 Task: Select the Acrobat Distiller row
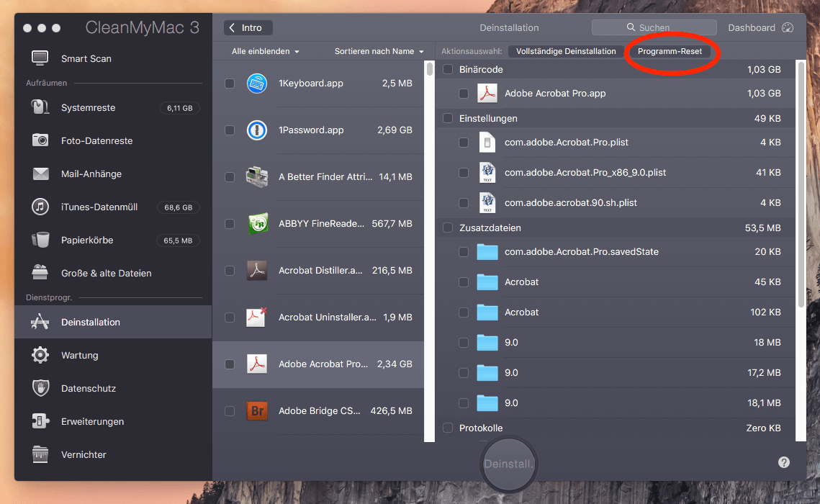pyautogui.click(x=318, y=270)
